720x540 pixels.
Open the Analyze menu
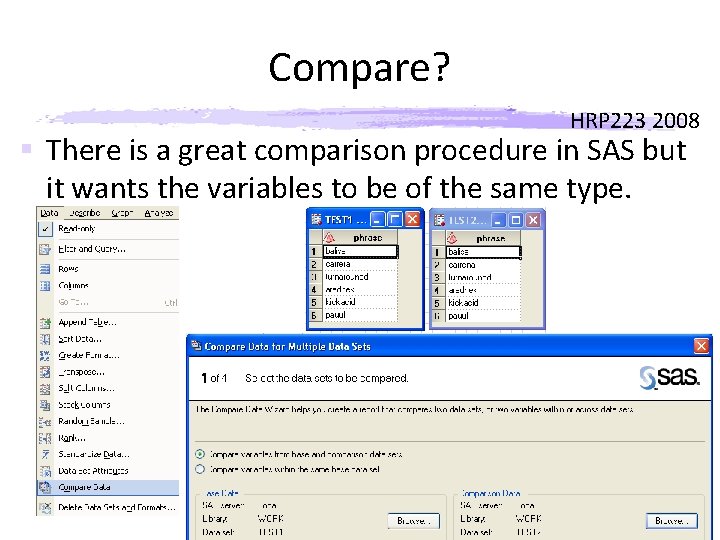pyautogui.click(x=158, y=213)
